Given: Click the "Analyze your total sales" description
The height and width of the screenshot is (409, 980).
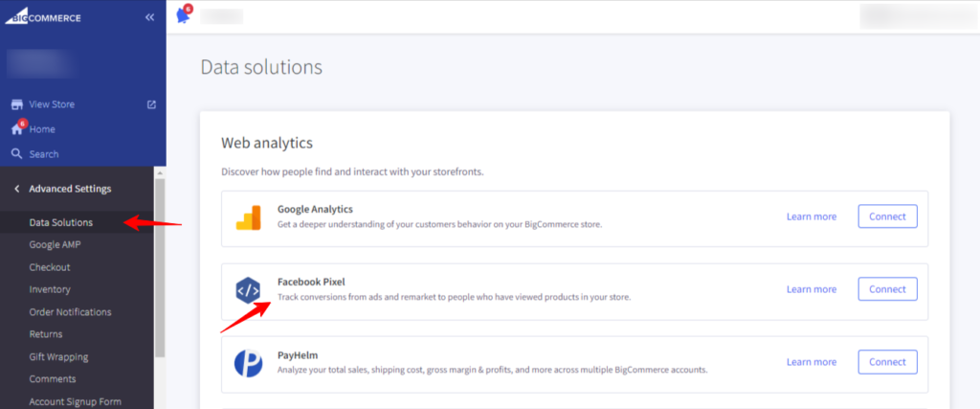Looking at the screenshot, I should (x=493, y=370).
